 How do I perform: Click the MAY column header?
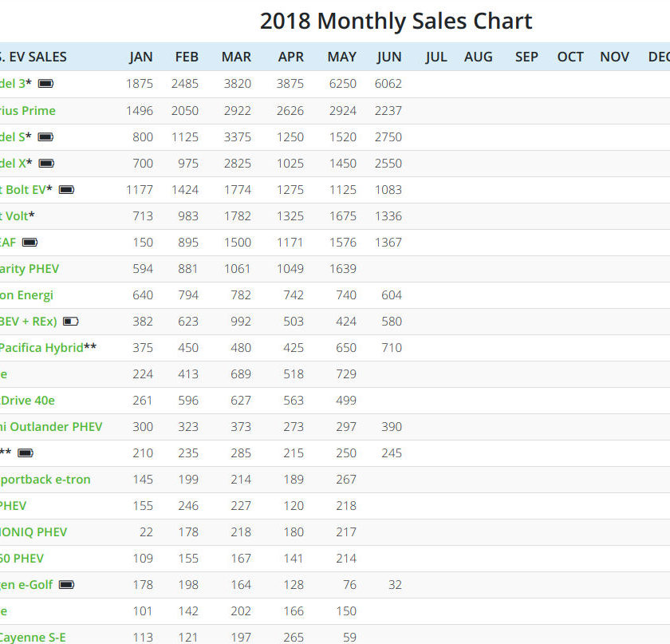coord(342,57)
